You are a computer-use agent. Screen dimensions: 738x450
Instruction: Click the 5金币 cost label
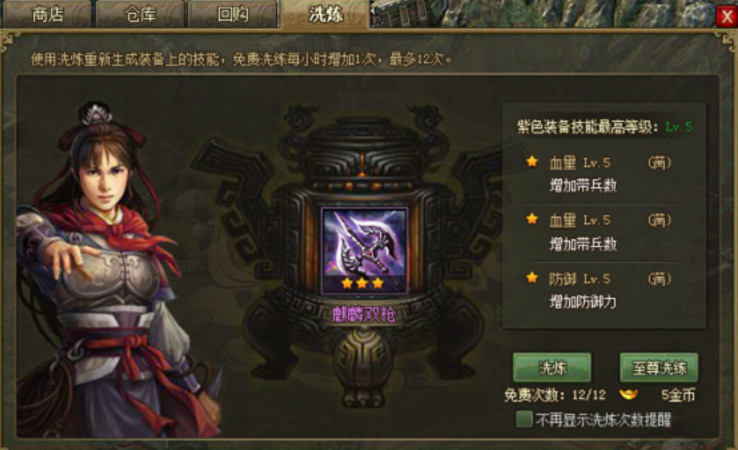point(678,395)
